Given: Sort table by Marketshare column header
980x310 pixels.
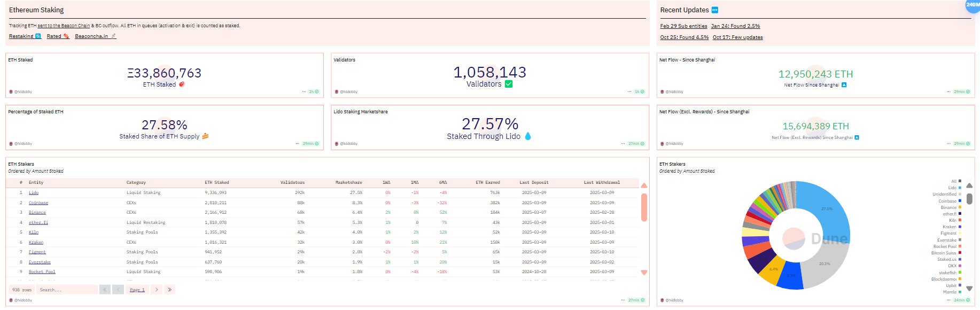Looking at the screenshot, I should point(348,183).
